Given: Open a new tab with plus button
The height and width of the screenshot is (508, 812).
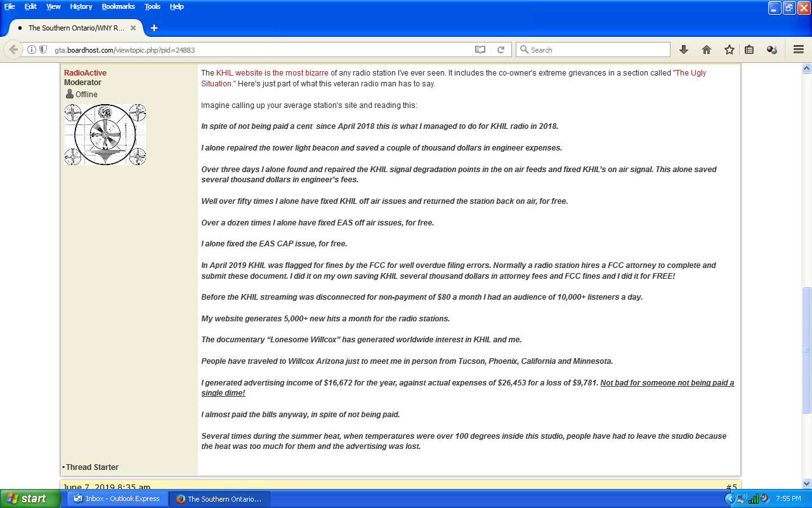Looking at the screenshot, I should pyautogui.click(x=154, y=28).
